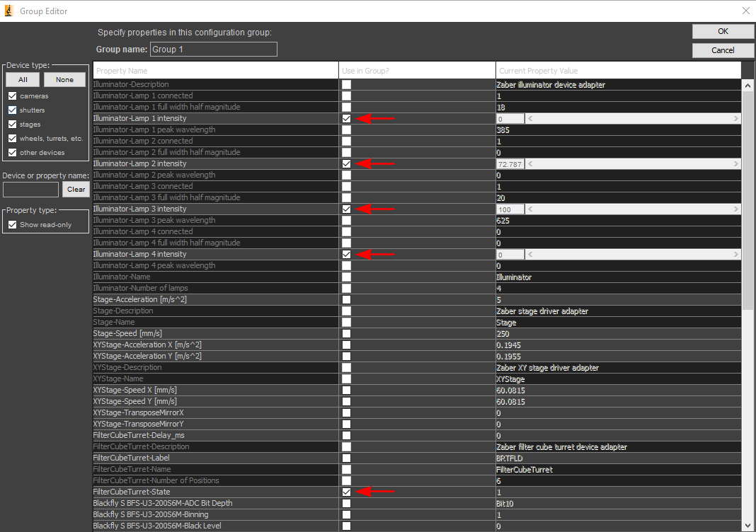Viewport: 756px width, 532px height.
Task: Click OK to confirm the group
Action: 723,31
